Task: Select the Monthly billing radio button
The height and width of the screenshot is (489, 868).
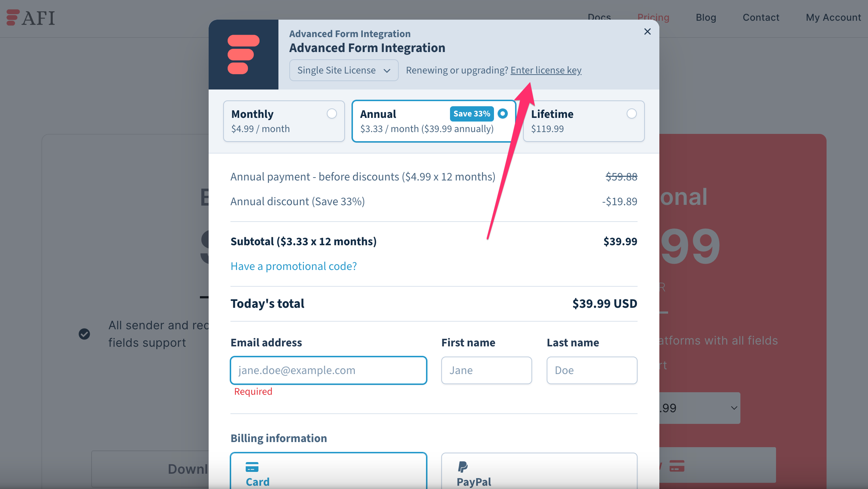Action: [331, 113]
